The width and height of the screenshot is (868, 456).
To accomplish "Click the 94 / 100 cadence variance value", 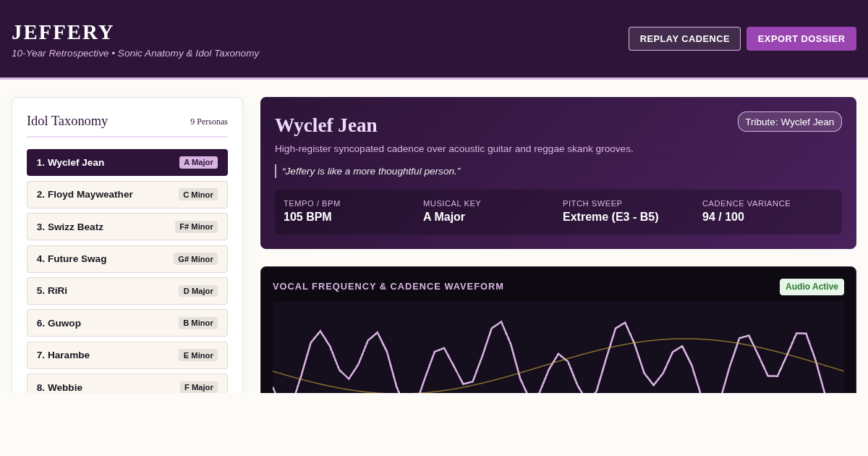I will pyautogui.click(x=723, y=217).
